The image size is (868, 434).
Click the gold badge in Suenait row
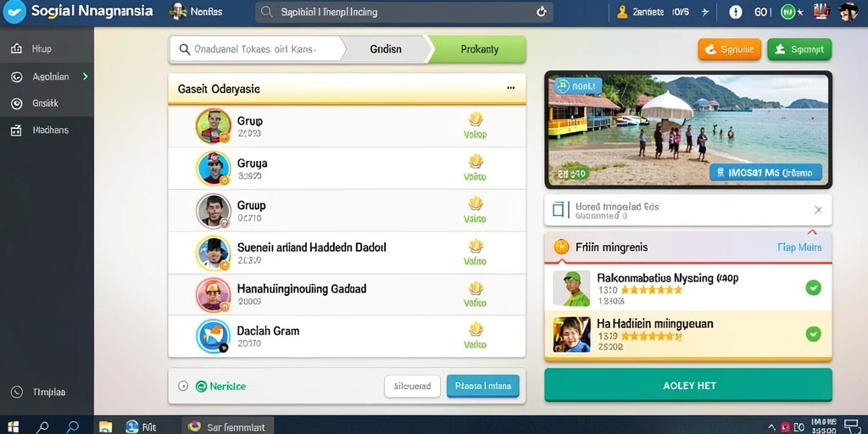coord(476,245)
